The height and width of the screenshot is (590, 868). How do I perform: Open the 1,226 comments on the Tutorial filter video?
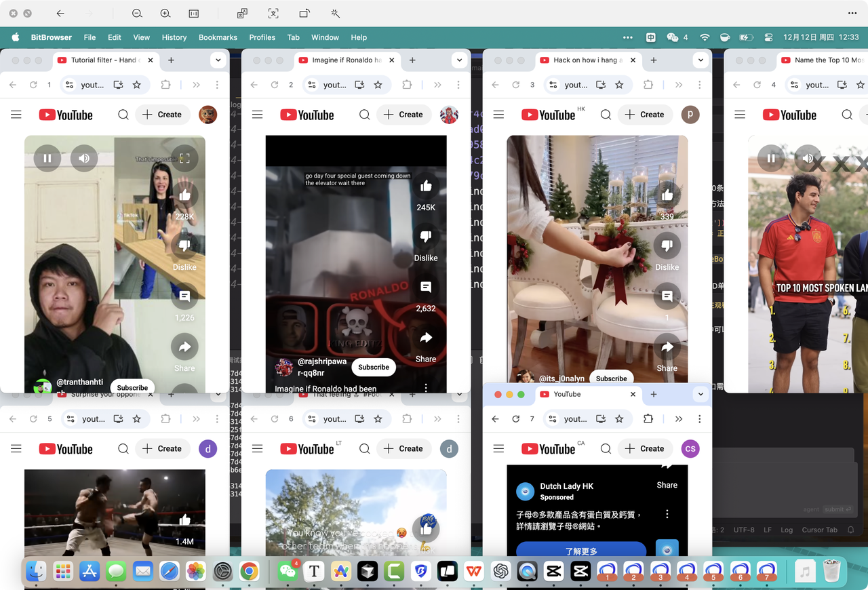(x=184, y=296)
